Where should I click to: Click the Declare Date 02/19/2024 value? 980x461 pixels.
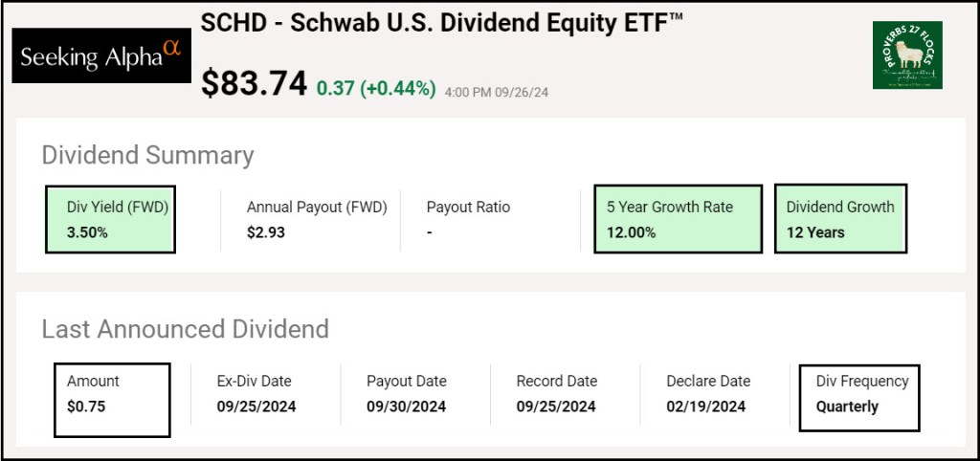pos(706,406)
